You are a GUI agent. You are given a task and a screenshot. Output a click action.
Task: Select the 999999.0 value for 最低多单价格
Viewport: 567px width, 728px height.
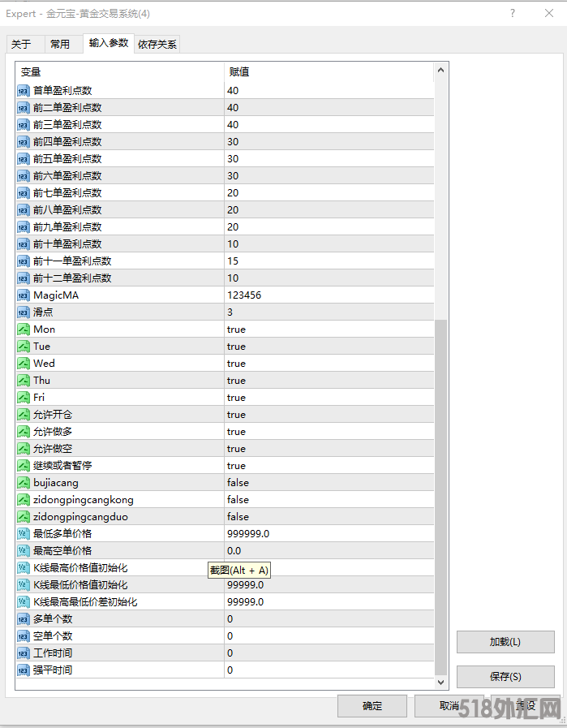pyautogui.click(x=248, y=533)
